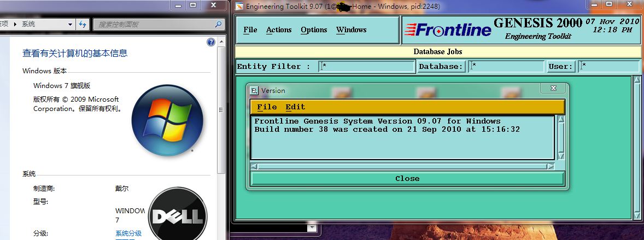644x240 pixels.
Task: Click the Windows 7 旗舰版 text
Action: pos(62,86)
